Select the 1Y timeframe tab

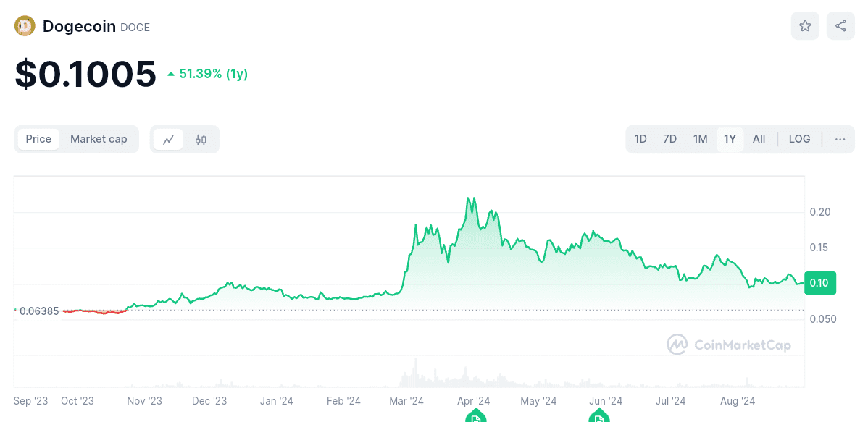[729, 139]
